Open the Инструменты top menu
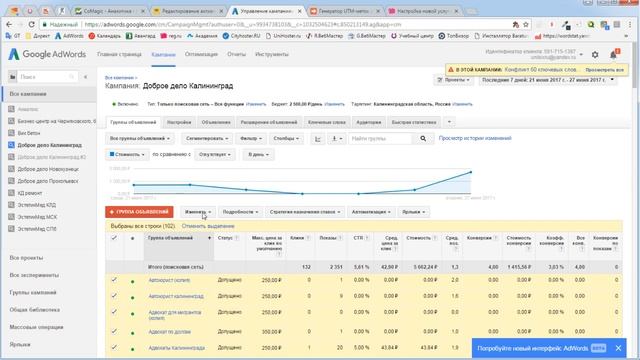The width and height of the screenshot is (640, 360). [272, 54]
